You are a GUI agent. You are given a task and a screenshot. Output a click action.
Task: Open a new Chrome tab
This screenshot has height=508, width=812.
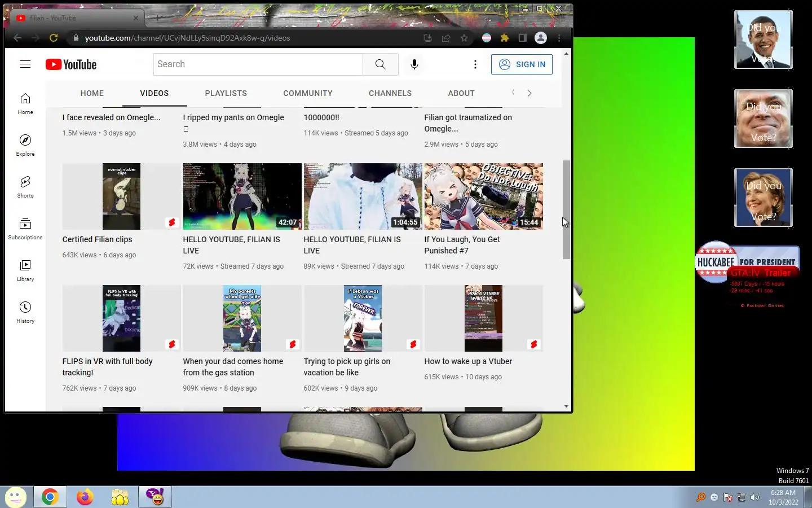coord(157,18)
